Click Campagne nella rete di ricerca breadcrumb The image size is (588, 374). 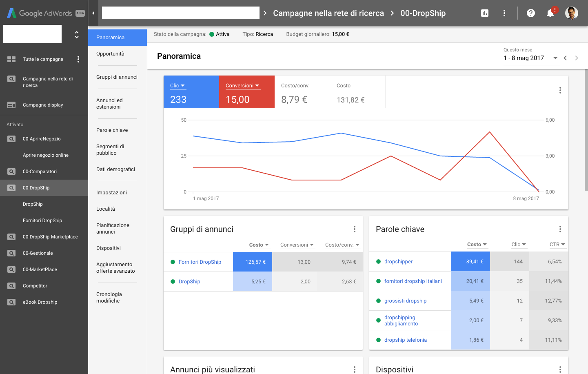pyautogui.click(x=328, y=13)
